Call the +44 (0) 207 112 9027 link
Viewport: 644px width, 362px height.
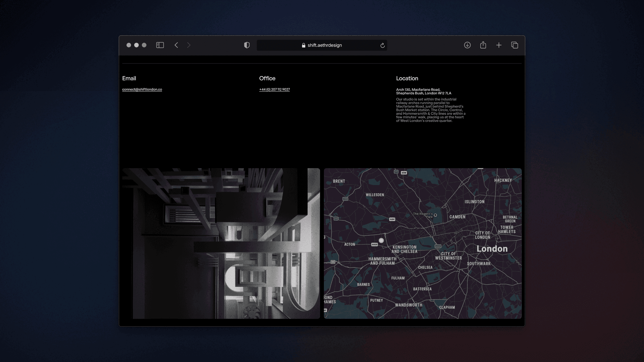tap(275, 90)
